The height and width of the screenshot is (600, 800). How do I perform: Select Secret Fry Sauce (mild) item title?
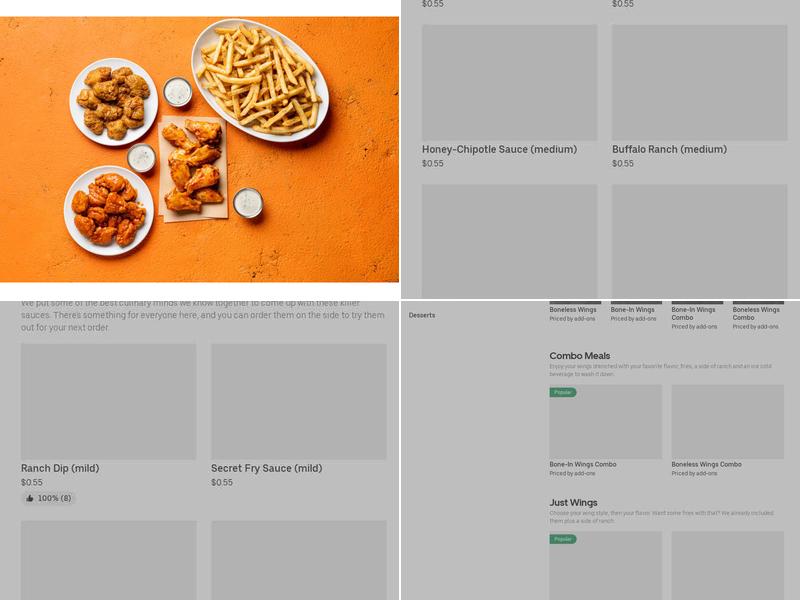pos(266,468)
